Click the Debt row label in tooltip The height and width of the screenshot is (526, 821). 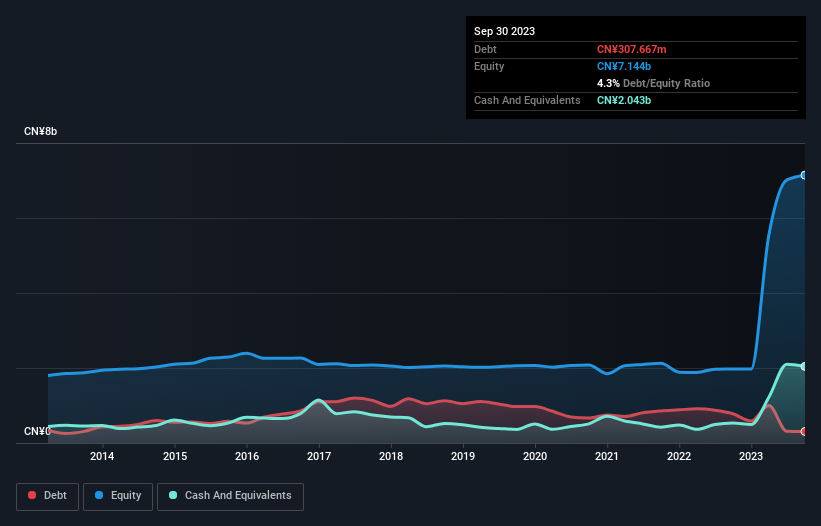[x=485, y=49]
